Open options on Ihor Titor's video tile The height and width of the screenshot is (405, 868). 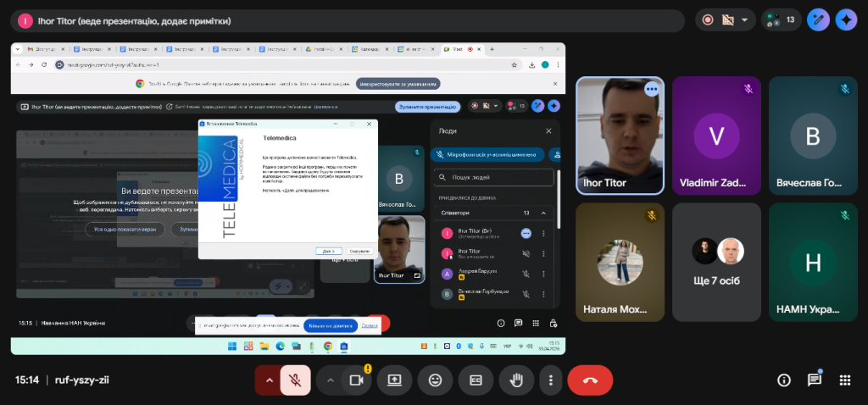651,89
